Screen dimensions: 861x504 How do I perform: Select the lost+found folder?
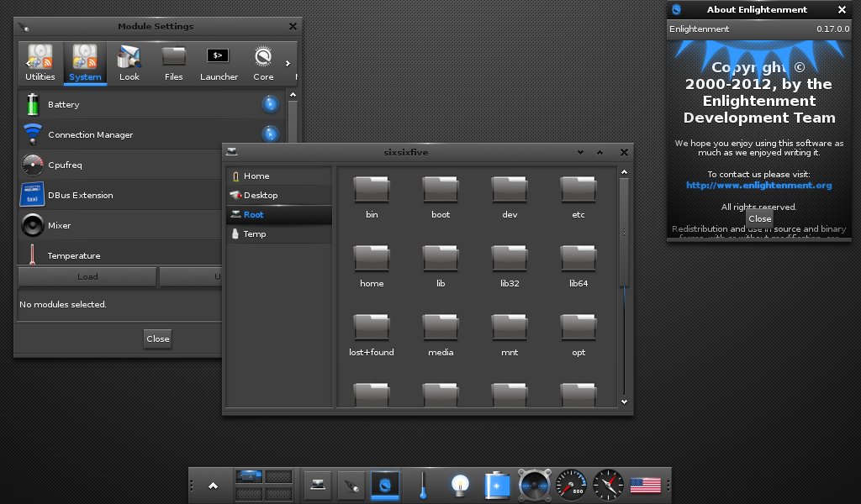coord(372,336)
